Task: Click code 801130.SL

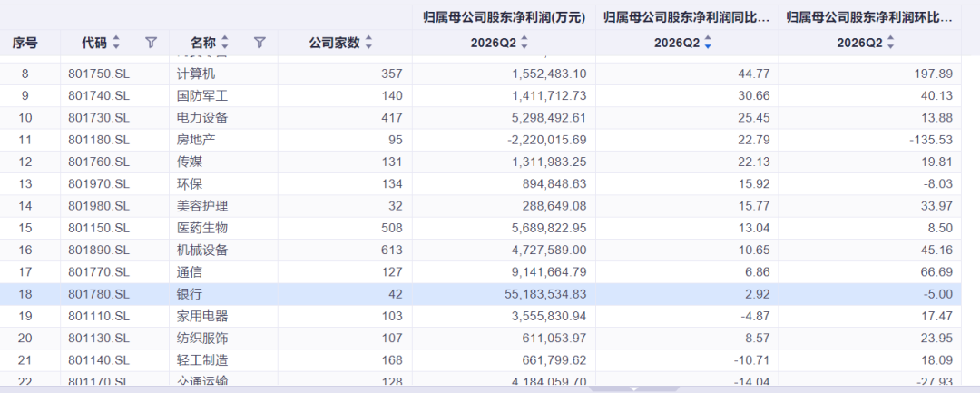Action: [99, 338]
